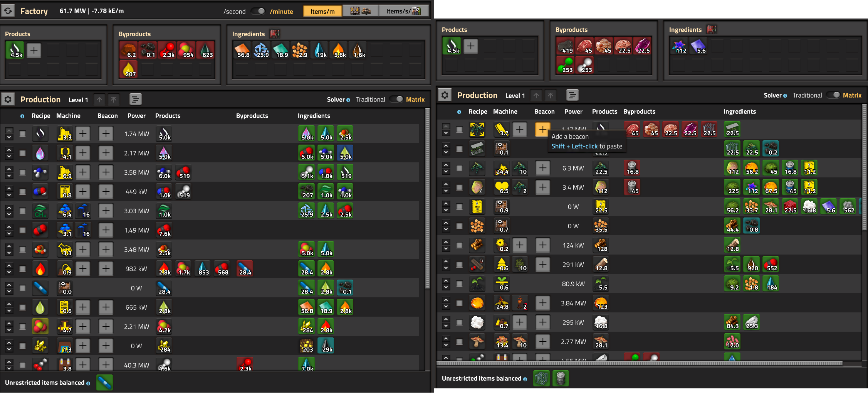The height and width of the screenshot is (393, 868).
Task: Click the balanced item icon at left window bottom
Action: pos(104,383)
